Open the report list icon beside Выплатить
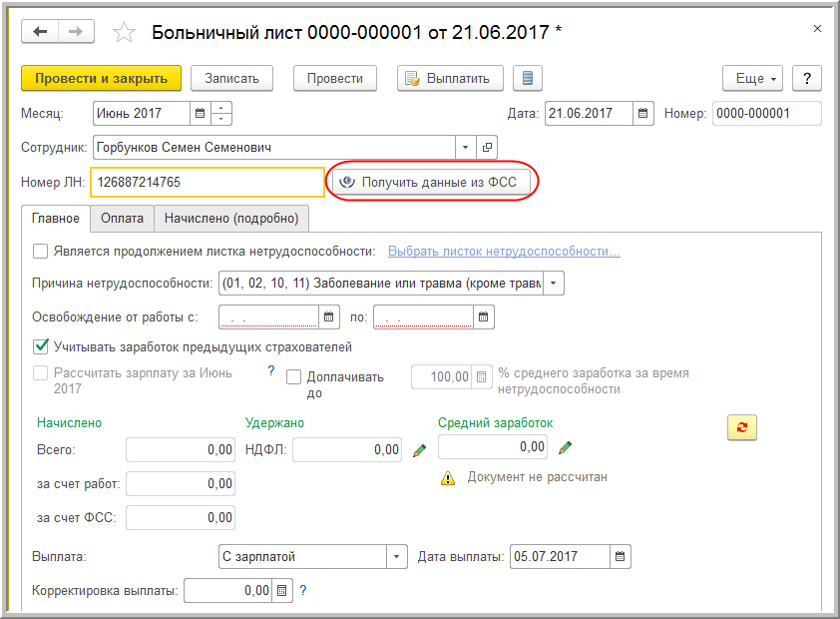The width and height of the screenshot is (840, 619). click(x=528, y=79)
